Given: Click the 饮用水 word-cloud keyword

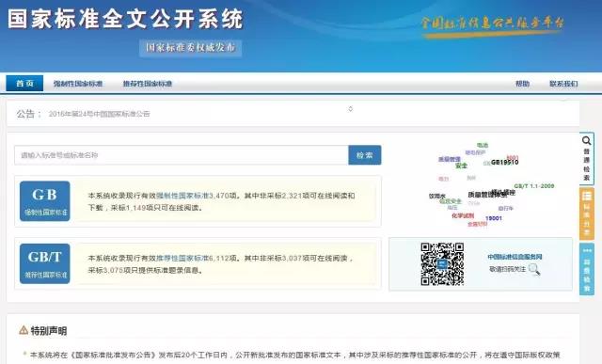Looking at the screenshot, I should (436, 196).
